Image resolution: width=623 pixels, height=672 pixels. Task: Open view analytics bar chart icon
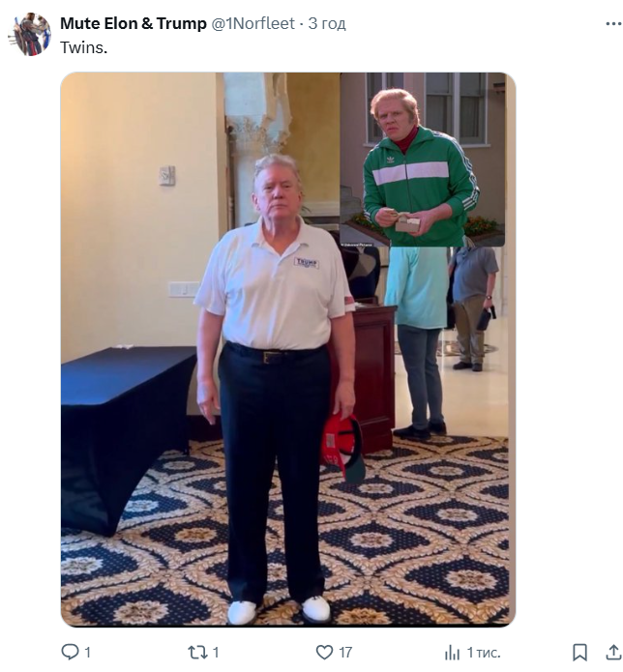[452, 653]
